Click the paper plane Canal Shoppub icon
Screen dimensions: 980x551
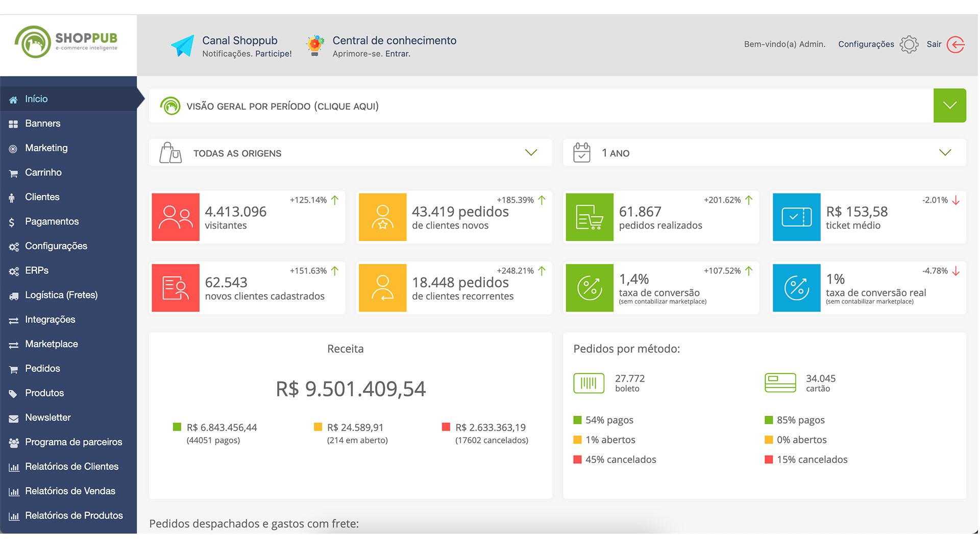182,46
